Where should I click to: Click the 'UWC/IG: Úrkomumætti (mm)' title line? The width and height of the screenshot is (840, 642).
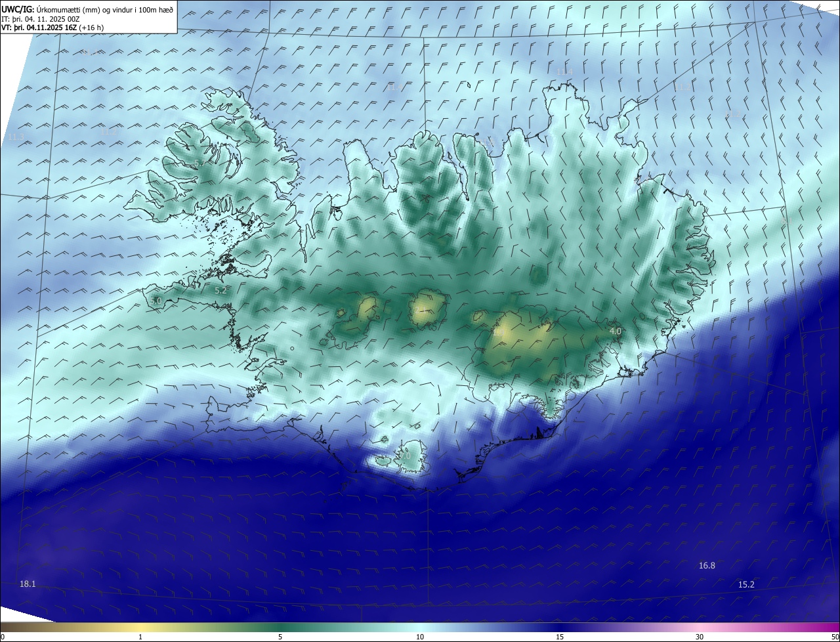click(x=88, y=9)
